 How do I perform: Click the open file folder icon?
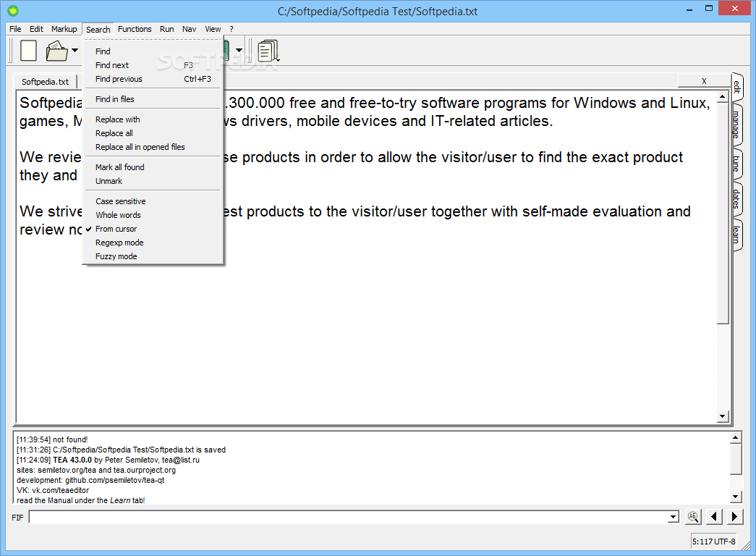(x=57, y=51)
